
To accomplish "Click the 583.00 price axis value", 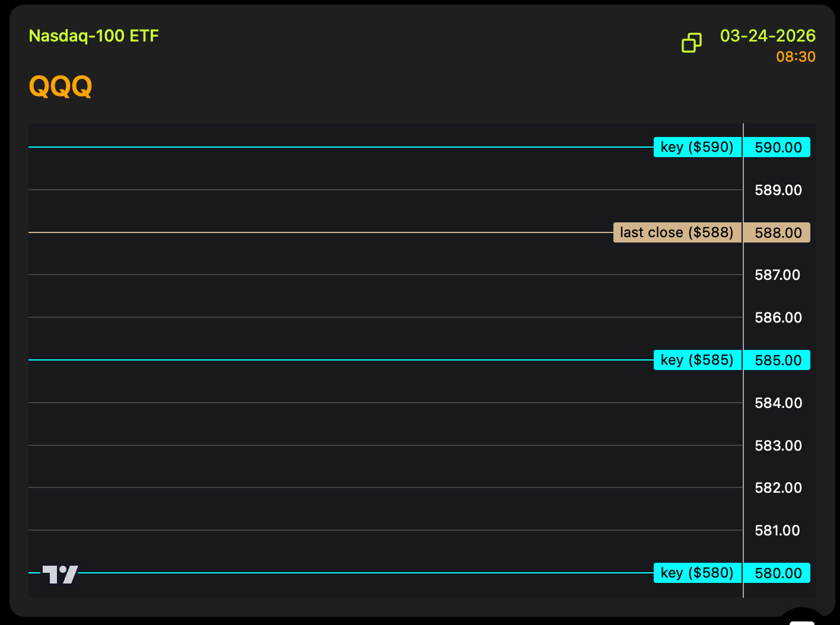I will tap(778, 446).
